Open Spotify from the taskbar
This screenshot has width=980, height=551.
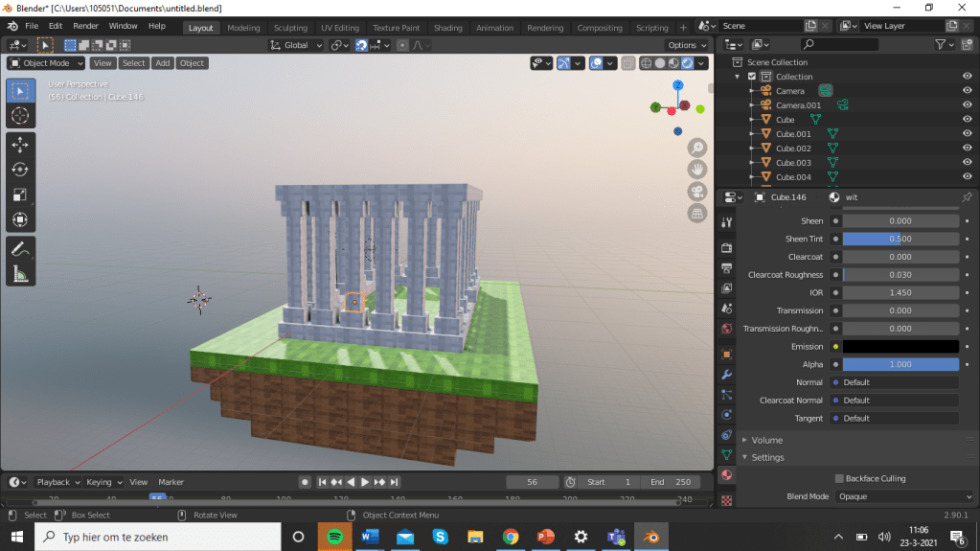point(334,537)
